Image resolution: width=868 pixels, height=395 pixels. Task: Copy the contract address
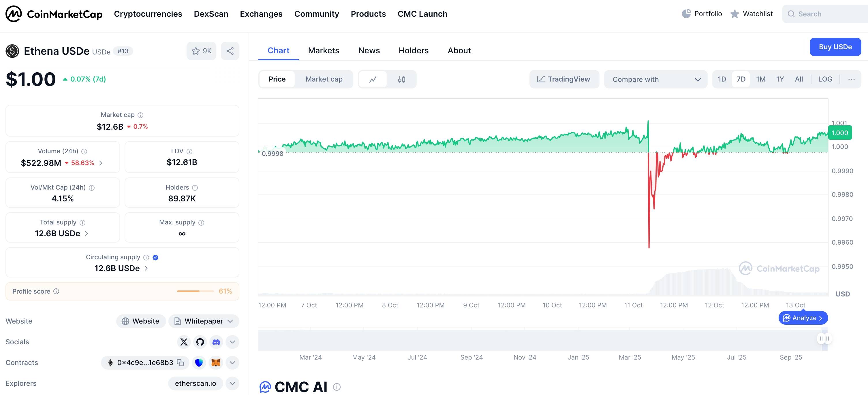181,363
